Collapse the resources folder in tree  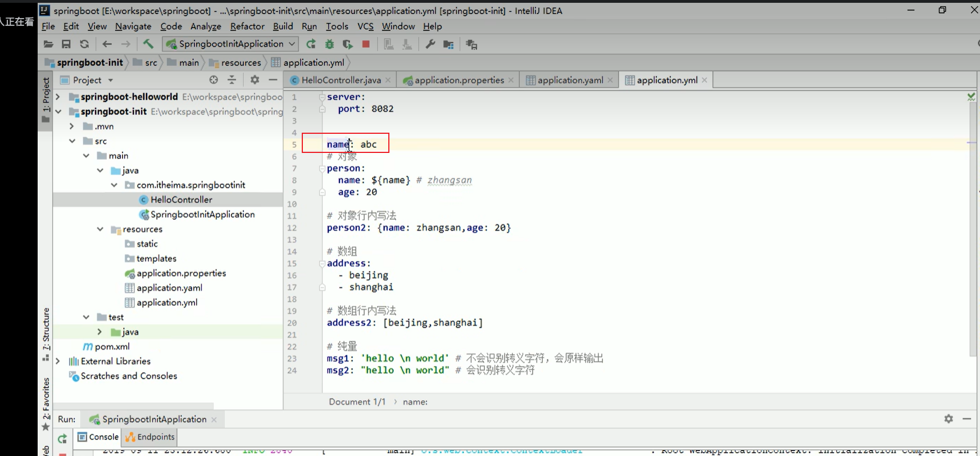click(x=100, y=229)
